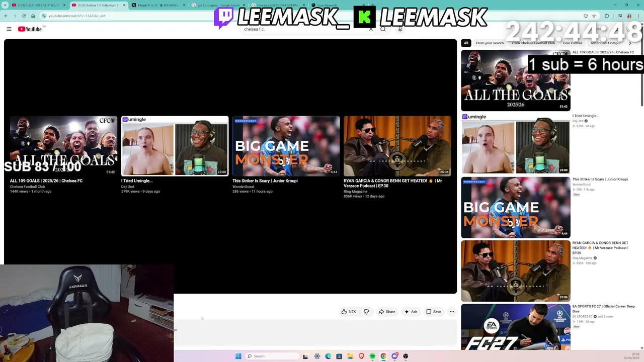This screenshot has width=644, height=362.
Task: Start voice search with the microphone icon
Action: (400, 29)
